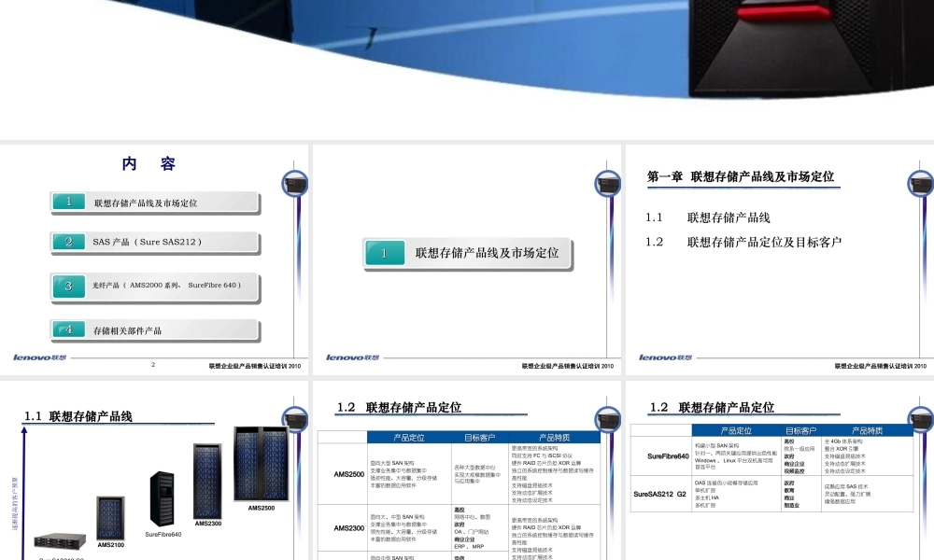Click line 1.1 联想存储产品线 in chapter outline
The width and height of the screenshot is (934, 560).
pyautogui.click(x=708, y=217)
